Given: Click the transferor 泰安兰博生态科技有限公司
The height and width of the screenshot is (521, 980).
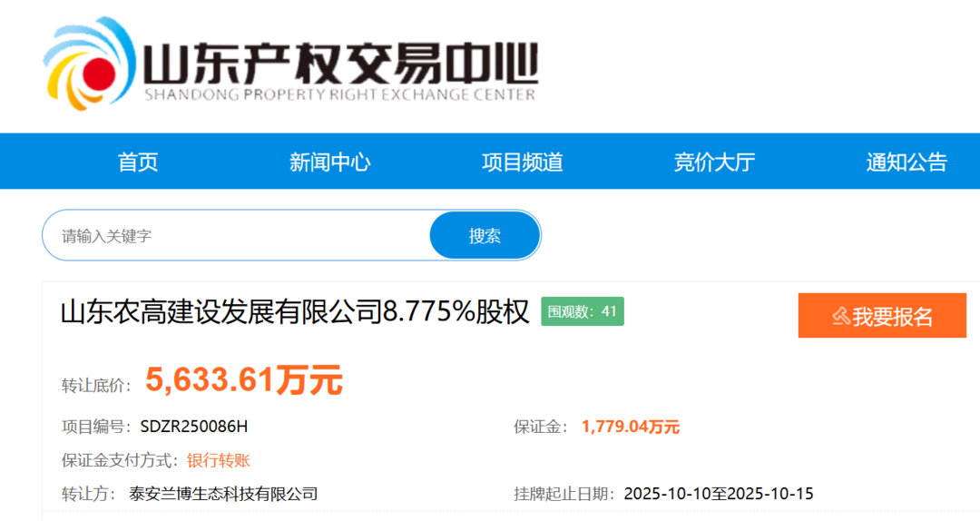Looking at the screenshot, I should (223, 494).
